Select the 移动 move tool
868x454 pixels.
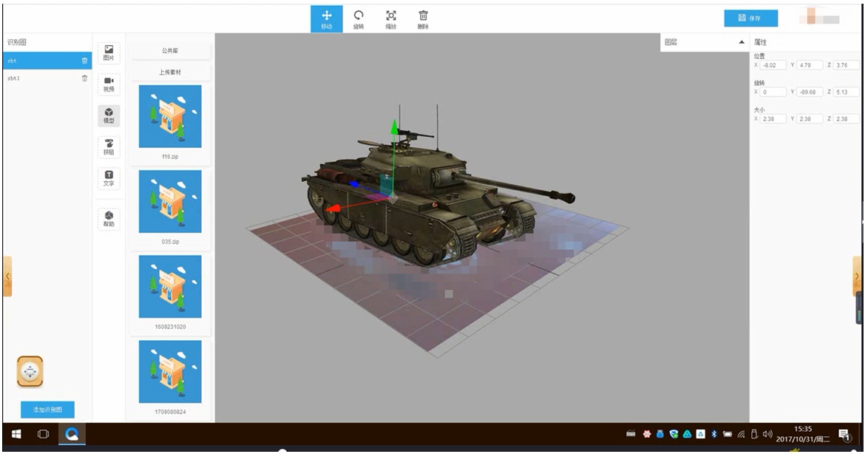327,18
